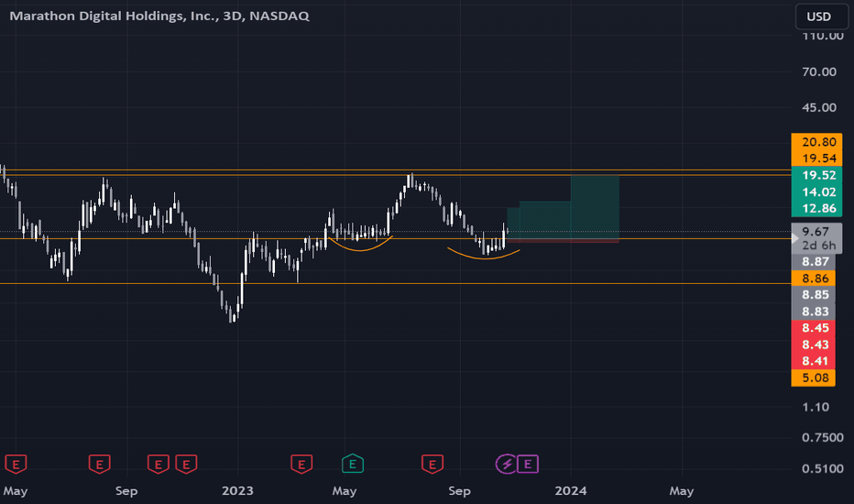The width and height of the screenshot is (854, 504).
Task: Click the 1.10 price axis value
Action: (816, 407)
